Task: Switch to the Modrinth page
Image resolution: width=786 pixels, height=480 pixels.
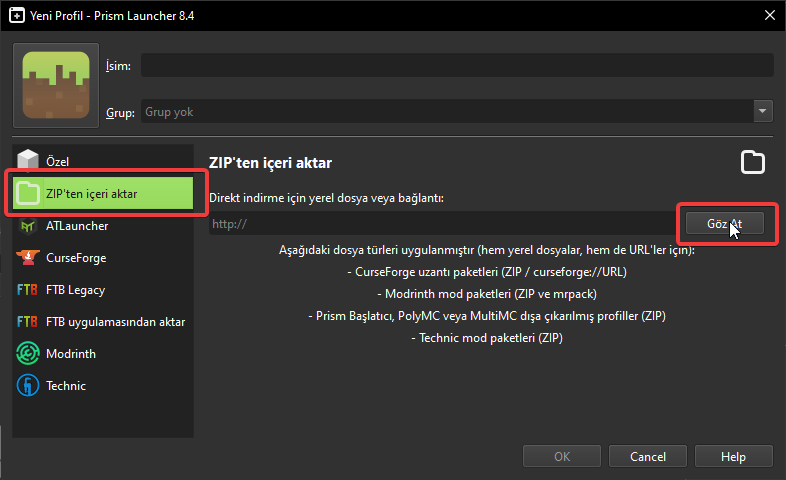Action: pos(103,353)
